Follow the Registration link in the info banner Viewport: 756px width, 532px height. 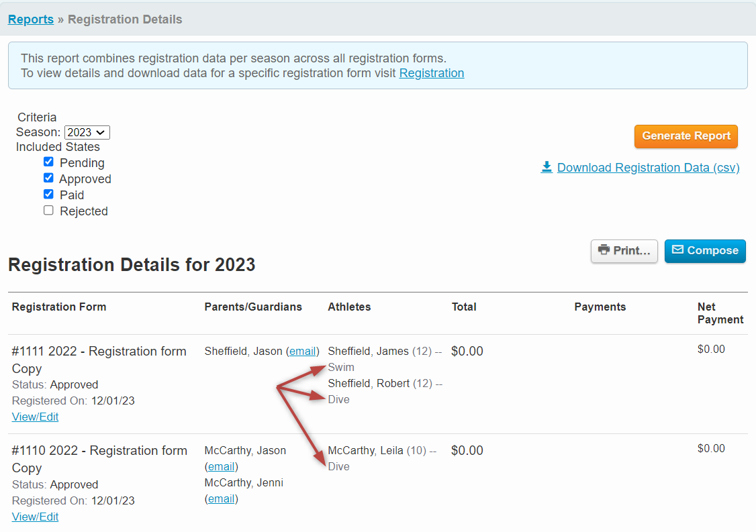pyautogui.click(x=432, y=73)
